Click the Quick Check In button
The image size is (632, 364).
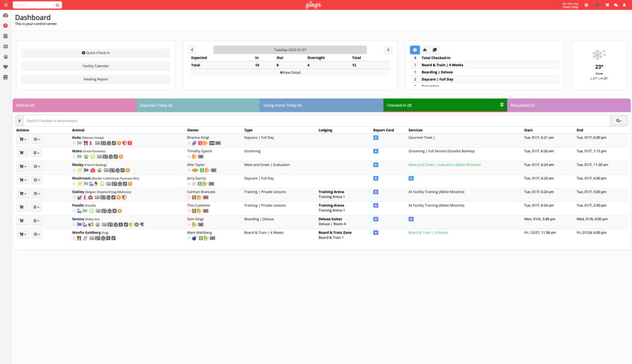coord(96,53)
